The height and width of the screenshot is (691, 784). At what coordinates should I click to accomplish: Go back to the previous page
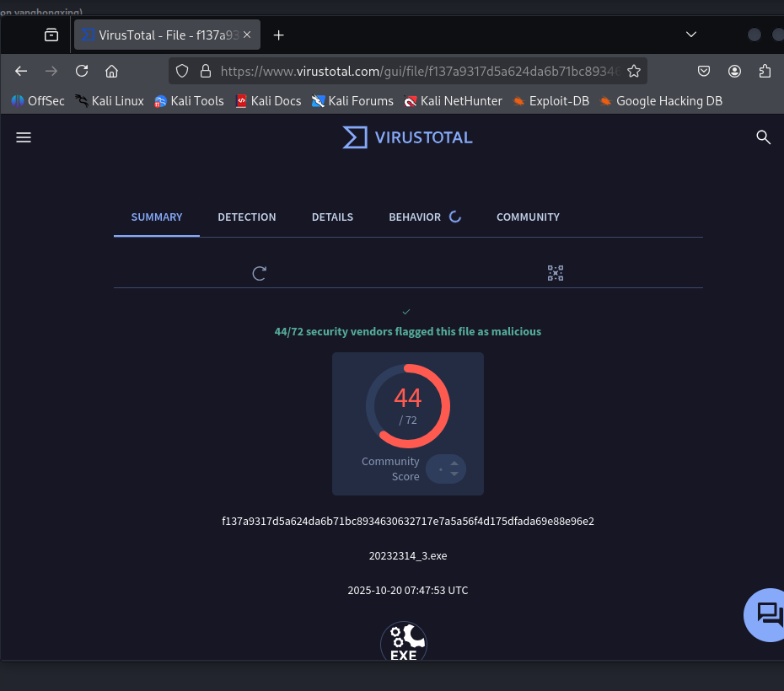21,71
